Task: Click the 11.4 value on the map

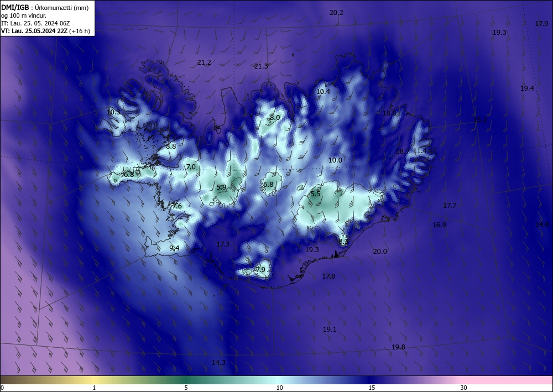Action: [x=420, y=151]
